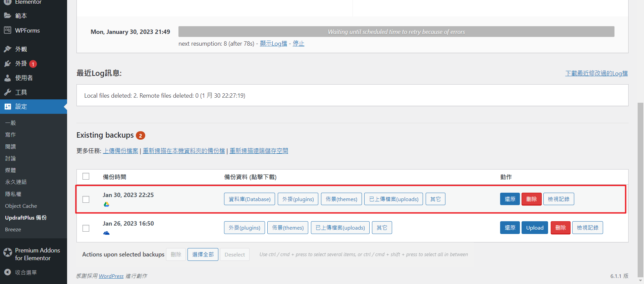This screenshot has height=284, width=644.
Task: Click the Local files deleted log message
Action: pos(165,96)
